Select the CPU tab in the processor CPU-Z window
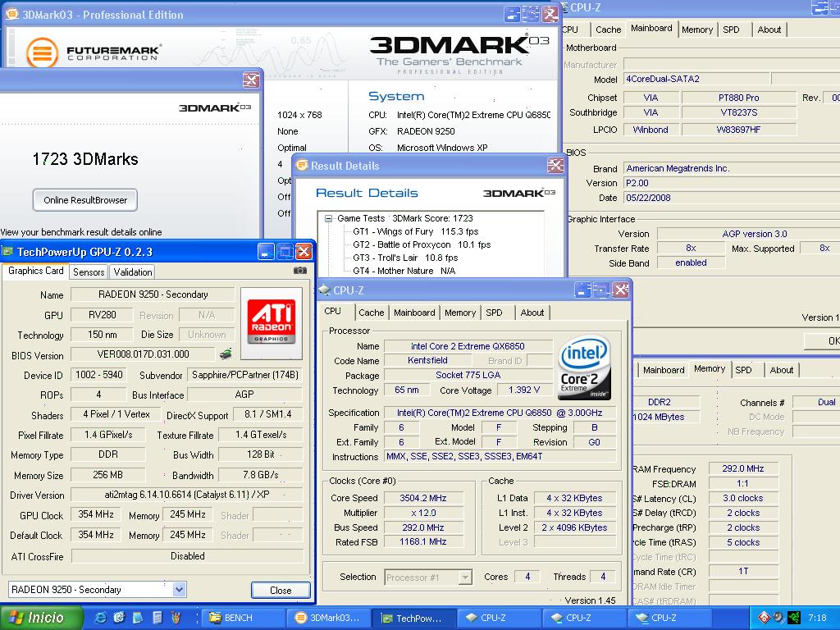This screenshot has height=630, width=840. coord(333,311)
